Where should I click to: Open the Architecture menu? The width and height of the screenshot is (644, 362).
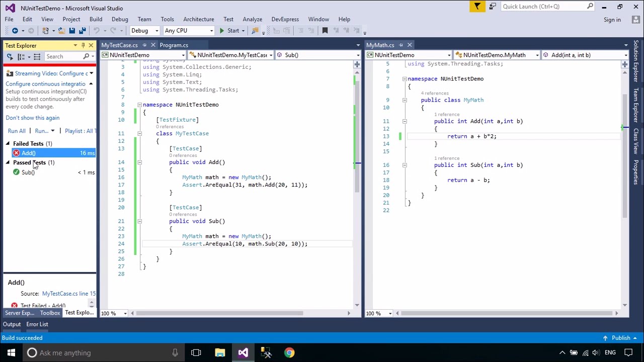click(199, 19)
